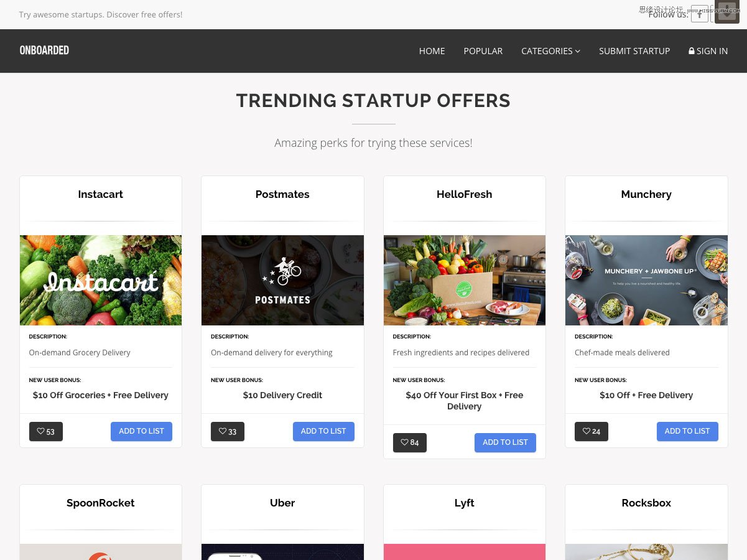Add Instacart to list
The height and width of the screenshot is (560, 747).
click(141, 431)
